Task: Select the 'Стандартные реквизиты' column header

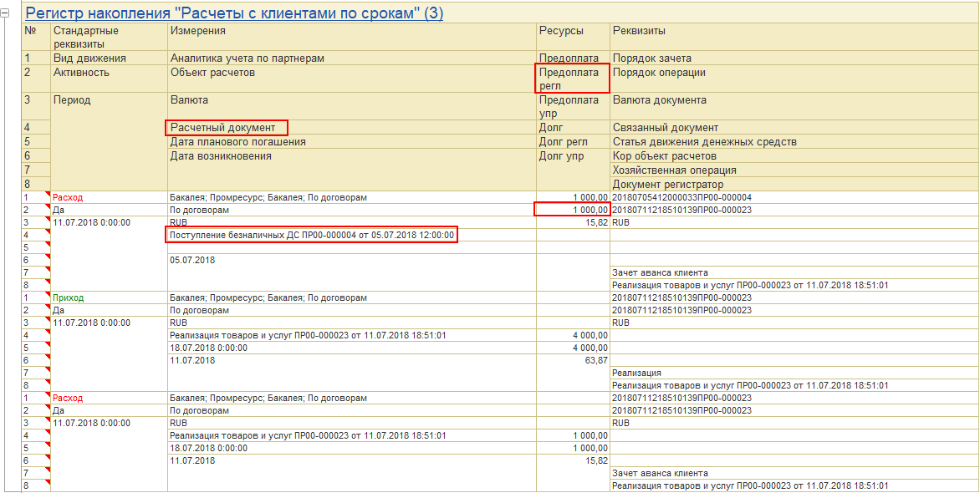Action: coord(109,38)
